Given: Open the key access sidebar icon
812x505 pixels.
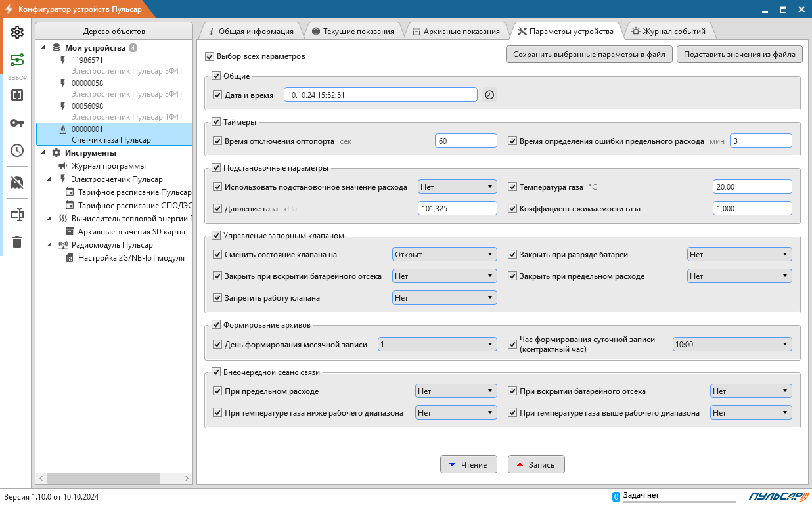Looking at the screenshot, I should point(17,123).
